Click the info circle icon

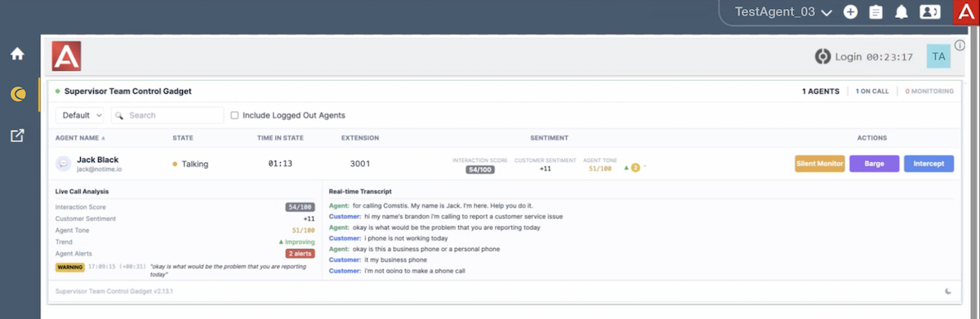[960, 45]
